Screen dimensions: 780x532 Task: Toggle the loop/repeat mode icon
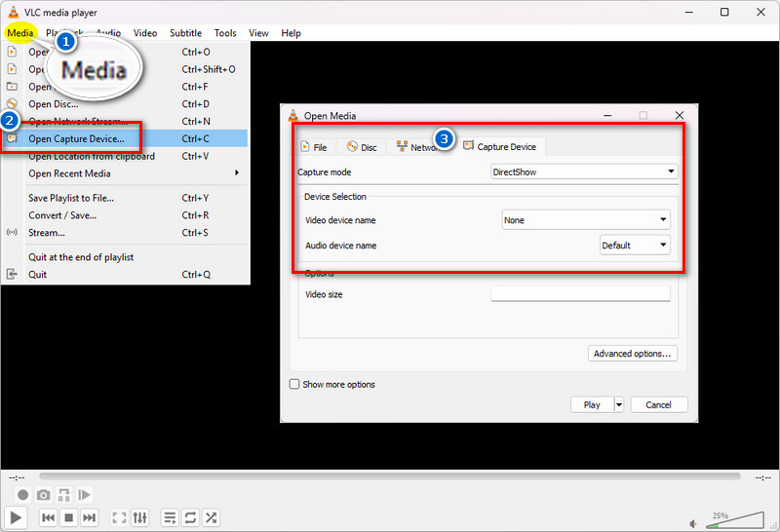click(x=190, y=517)
